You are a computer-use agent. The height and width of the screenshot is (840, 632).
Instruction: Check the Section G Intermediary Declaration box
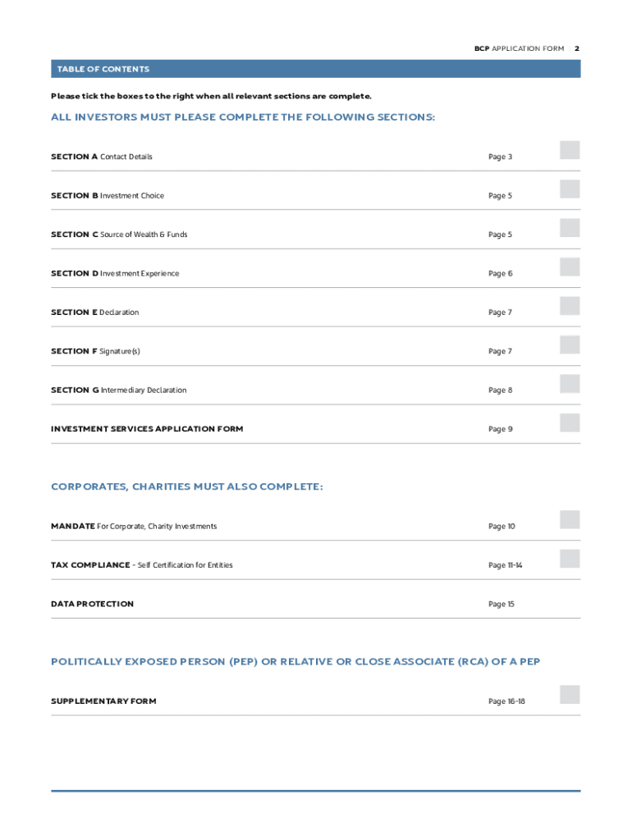pos(570,384)
